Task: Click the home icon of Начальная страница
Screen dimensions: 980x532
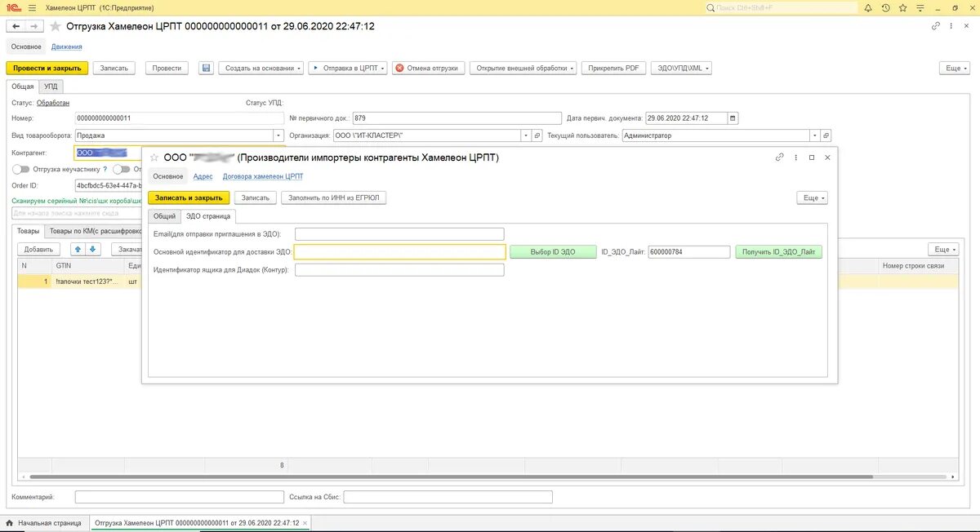Action: (10, 523)
